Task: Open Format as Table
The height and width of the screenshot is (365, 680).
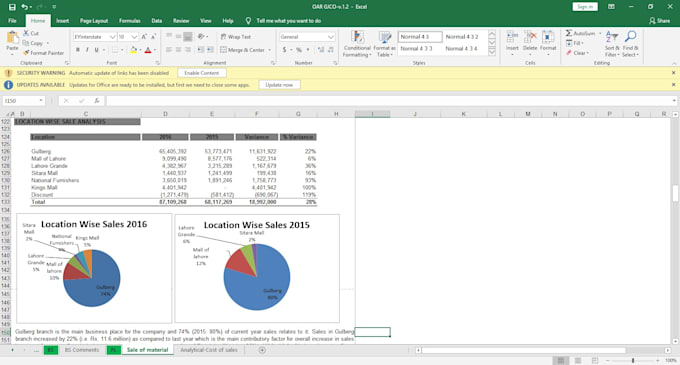Action: click(384, 44)
